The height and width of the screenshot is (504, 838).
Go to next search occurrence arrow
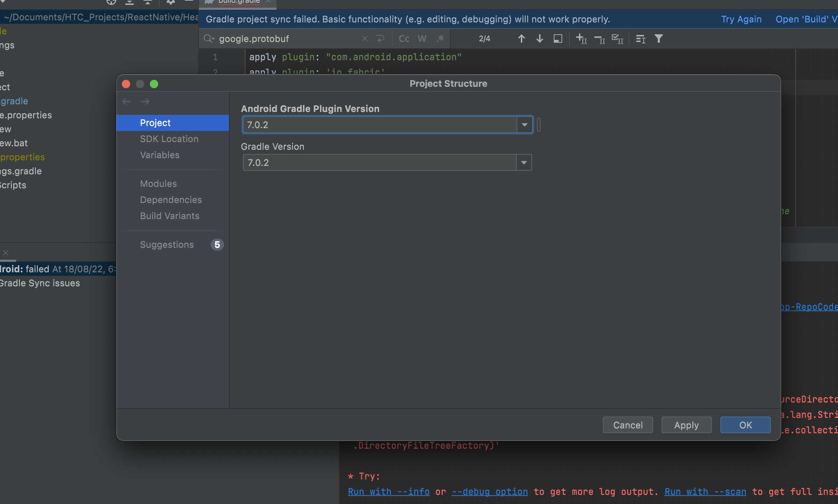point(539,38)
